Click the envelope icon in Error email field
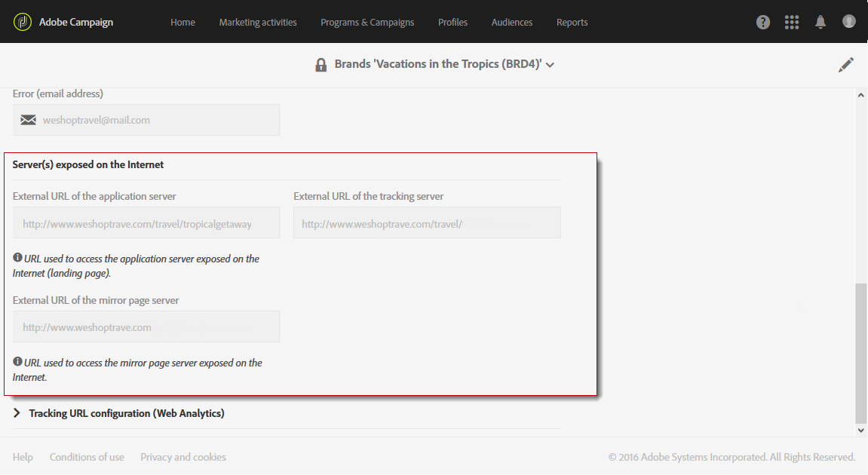The image size is (868, 475). click(28, 120)
